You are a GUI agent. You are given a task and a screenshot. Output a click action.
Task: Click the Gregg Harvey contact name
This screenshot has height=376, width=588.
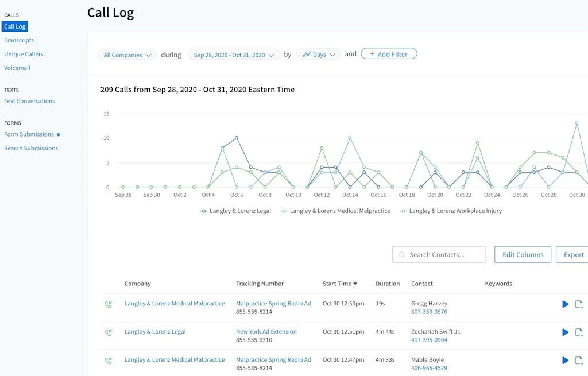point(429,304)
